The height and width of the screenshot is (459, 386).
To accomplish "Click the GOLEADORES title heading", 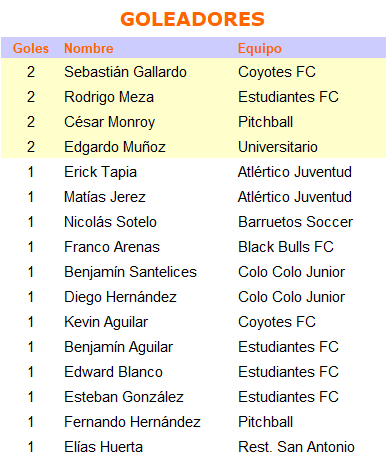I will [192, 19].
